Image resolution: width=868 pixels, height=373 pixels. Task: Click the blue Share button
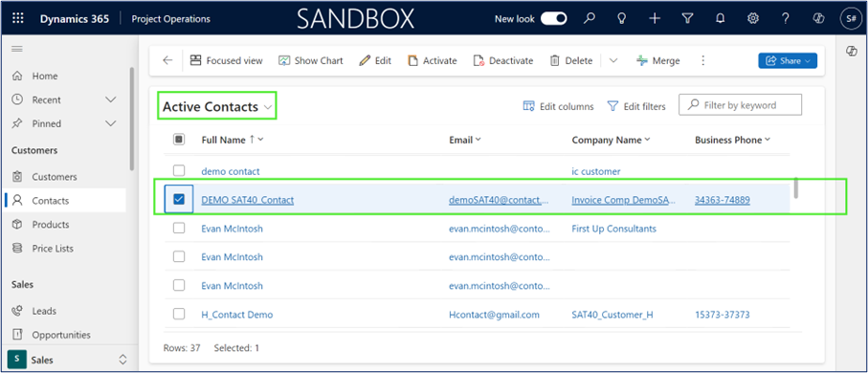(788, 61)
